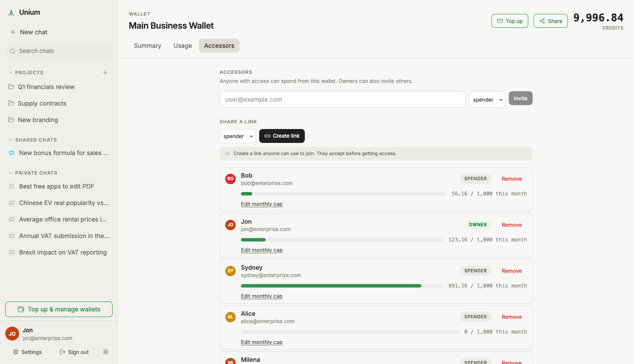Click Sydney's SY avatar
This screenshot has height=364, width=634.
pyautogui.click(x=230, y=271)
